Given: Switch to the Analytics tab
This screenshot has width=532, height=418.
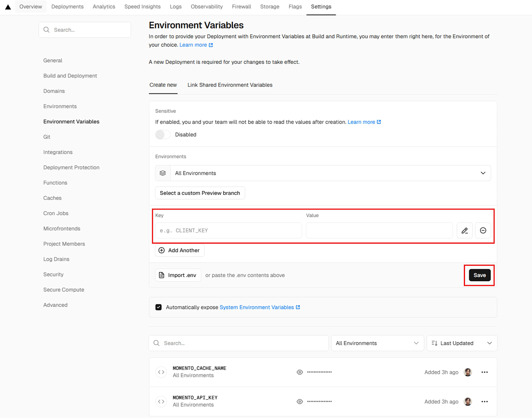Looking at the screenshot, I should pyautogui.click(x=104, y=7).
